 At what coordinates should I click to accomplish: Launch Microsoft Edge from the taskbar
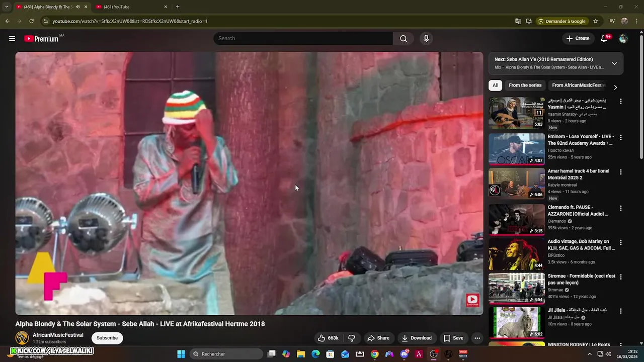[315, 354]
